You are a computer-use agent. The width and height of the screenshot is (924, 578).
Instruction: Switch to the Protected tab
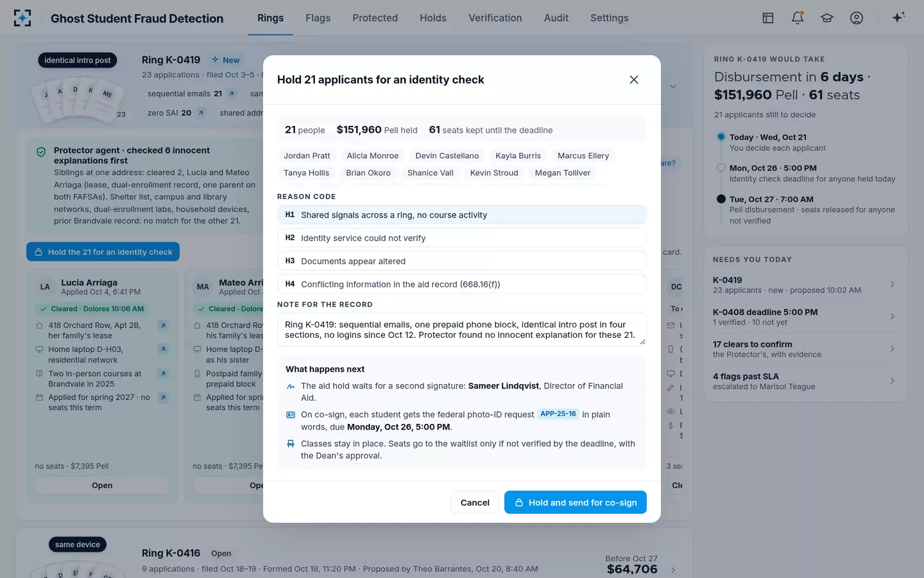[x=375, y=18]
